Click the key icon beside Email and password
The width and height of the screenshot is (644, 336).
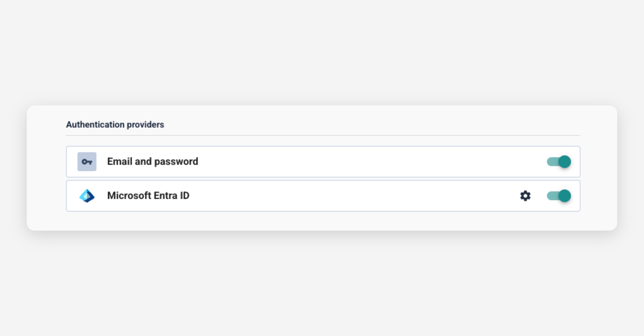87,162
